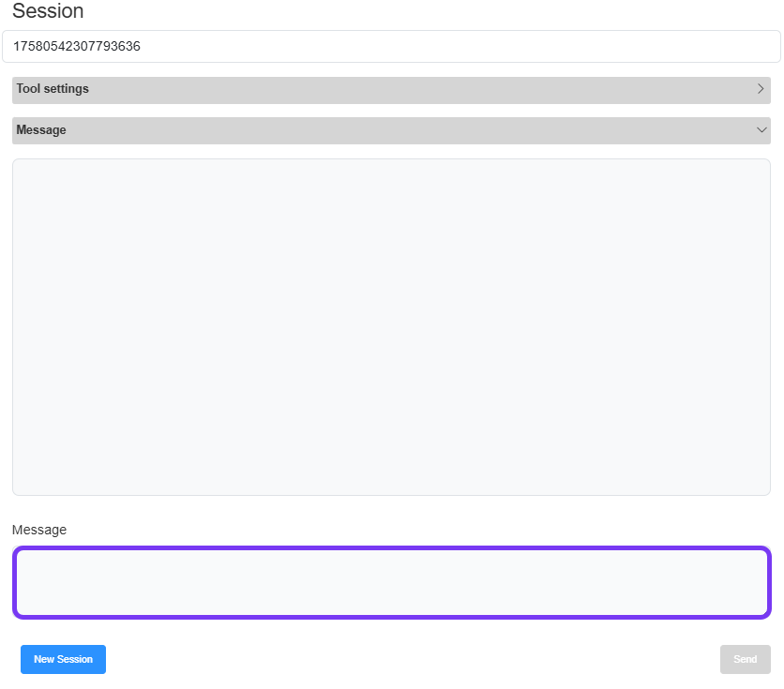The width and height of the screenshot is (784, 689).
Task: Click the session number 17580542307793636
Action: [x=77, y=46]
